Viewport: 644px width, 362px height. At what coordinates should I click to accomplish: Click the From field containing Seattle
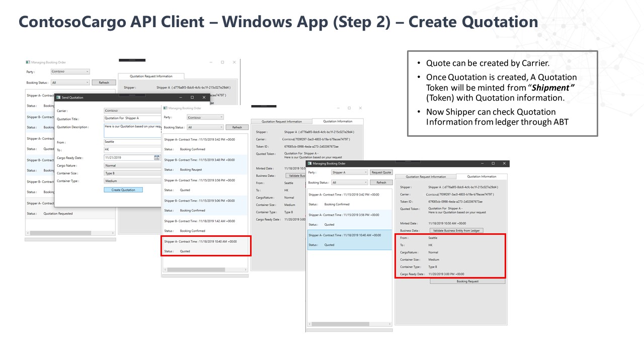point(132,142)
